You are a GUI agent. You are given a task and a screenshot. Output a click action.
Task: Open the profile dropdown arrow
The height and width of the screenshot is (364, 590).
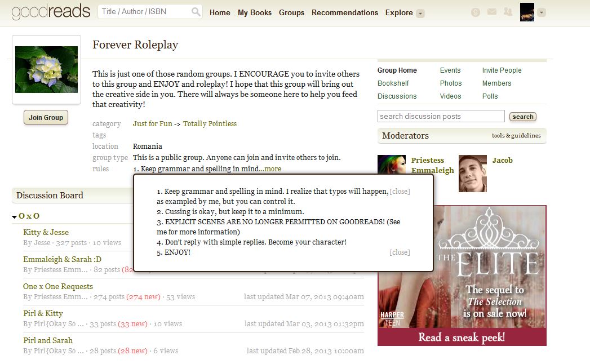(x=542, y=12)
